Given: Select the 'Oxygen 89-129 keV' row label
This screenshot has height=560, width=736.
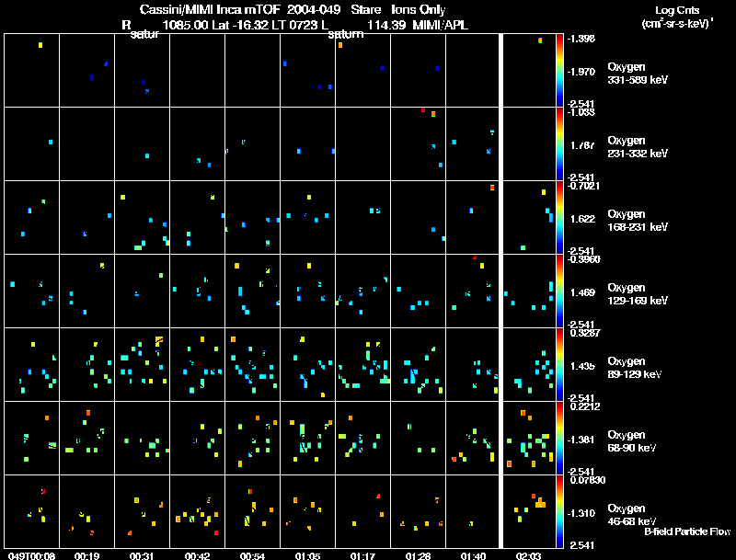Looking at the screenshot, I should click(x=635, y=368).
